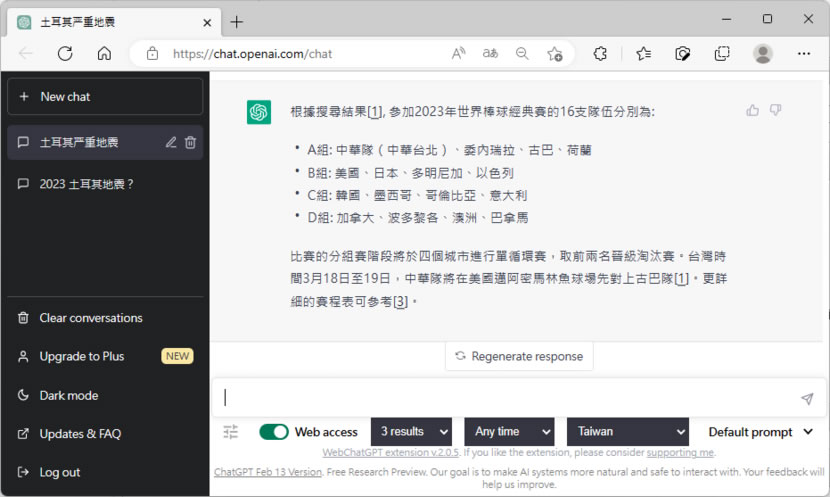Viewport: 830px width, 497px height.
Task: Delete the 土耳其严重地震 chat with trash icon
Action: click(191, 142)
